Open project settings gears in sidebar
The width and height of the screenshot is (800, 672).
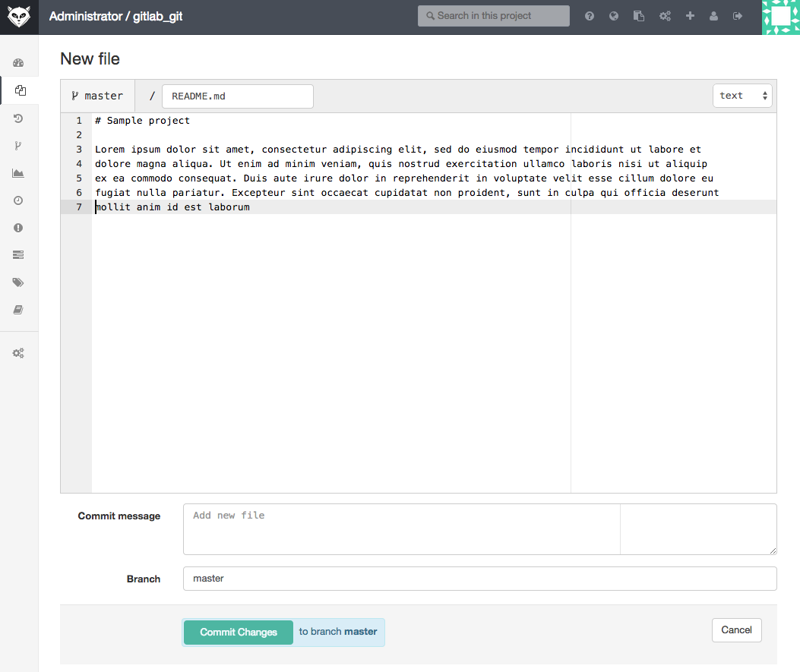coord(18,353)
